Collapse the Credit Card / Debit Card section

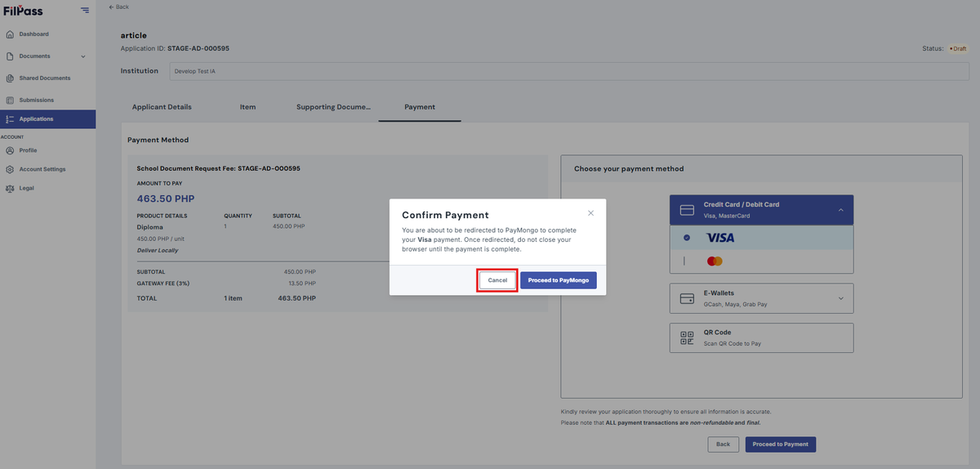(x=841, y=210)
